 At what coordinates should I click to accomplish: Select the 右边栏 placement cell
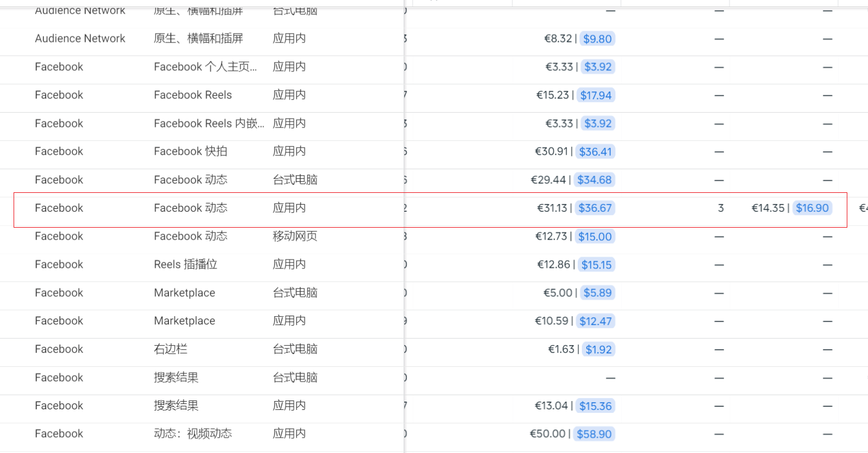coord(171,349)
